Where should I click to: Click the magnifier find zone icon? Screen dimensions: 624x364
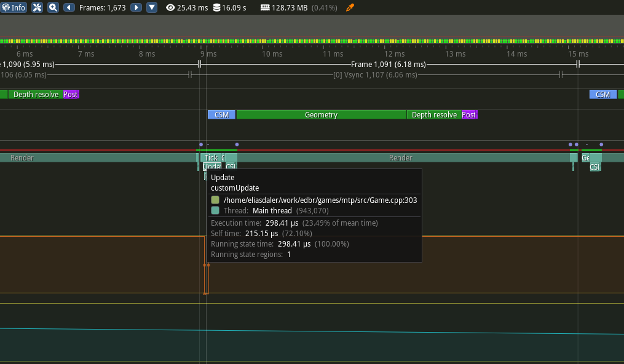pos(53,7)
